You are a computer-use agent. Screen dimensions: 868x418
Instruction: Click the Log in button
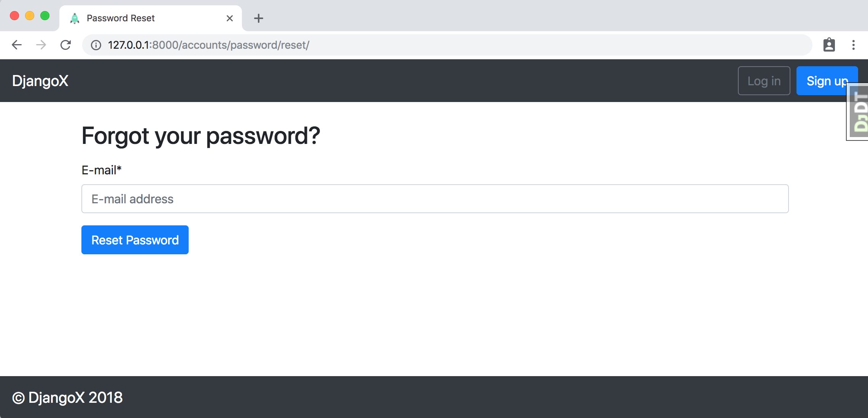[764, 81]
